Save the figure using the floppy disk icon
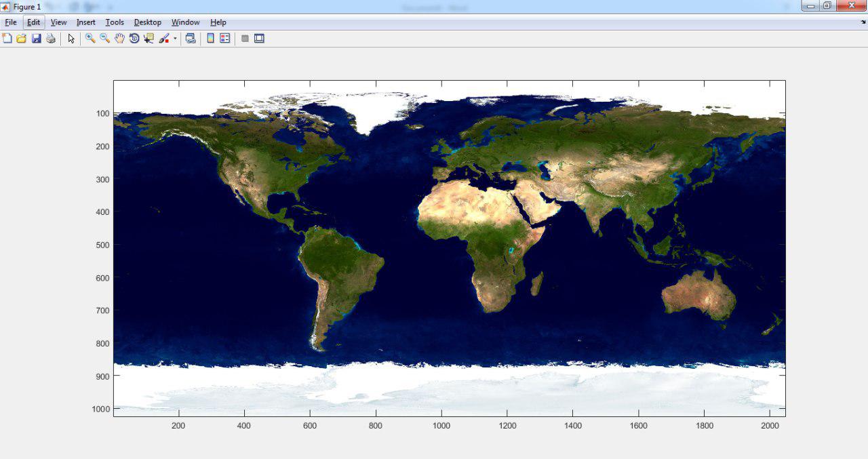 coord(37,39)
